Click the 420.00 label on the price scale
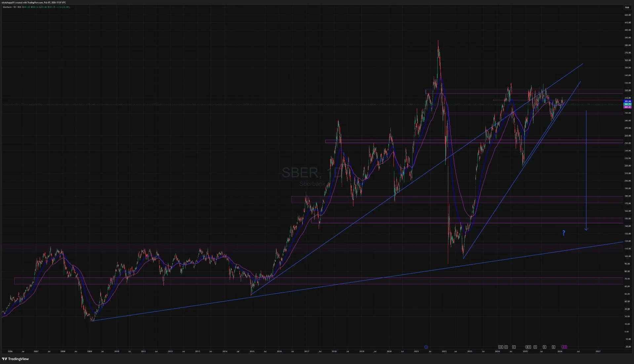 coord(627,15)
